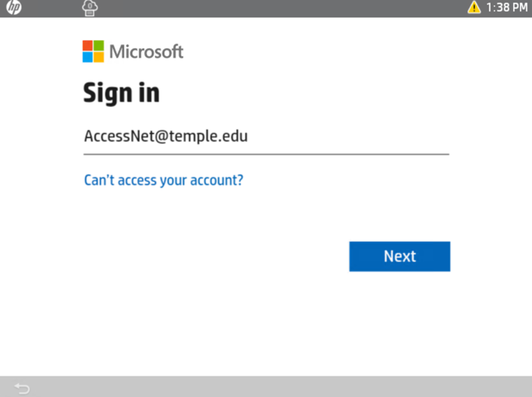Tap the back arrow icon
532x397 pixels.
click(x=22, y=388)
